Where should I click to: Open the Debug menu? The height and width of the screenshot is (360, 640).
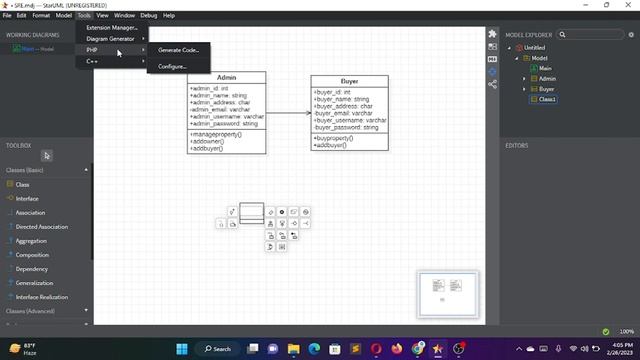tap(149, 16)
